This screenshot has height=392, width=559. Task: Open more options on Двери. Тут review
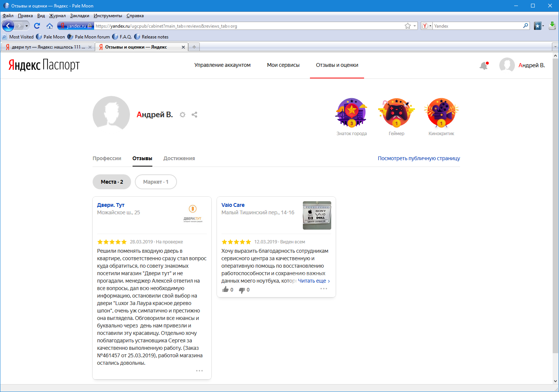199,371
